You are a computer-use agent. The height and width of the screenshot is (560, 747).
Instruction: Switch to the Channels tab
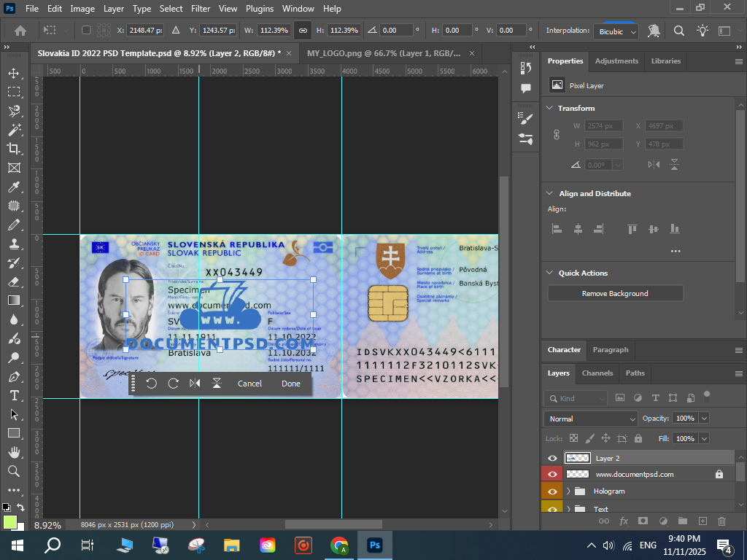tap(597, 373)
